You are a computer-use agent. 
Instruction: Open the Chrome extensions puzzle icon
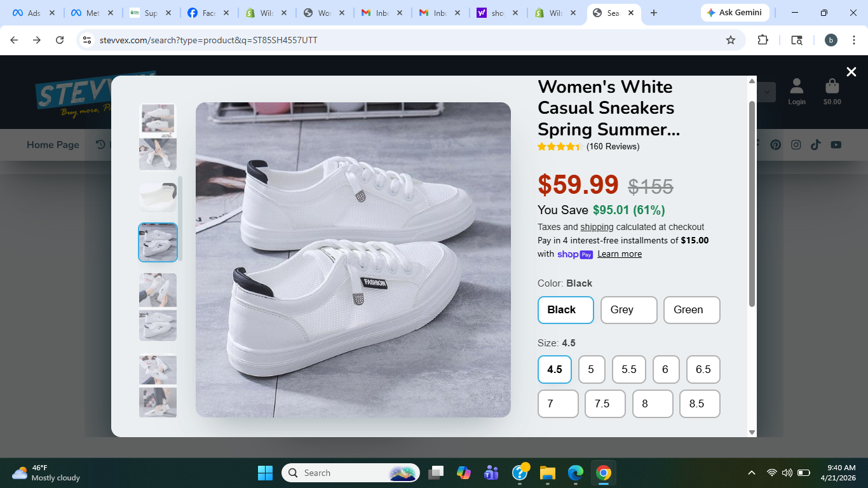[763, 40]
